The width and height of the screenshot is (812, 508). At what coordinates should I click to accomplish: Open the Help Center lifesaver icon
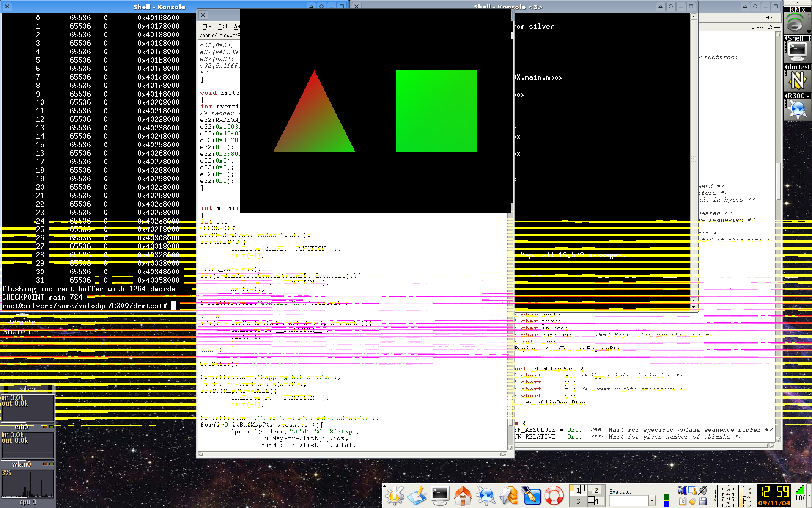pos(554,495)
